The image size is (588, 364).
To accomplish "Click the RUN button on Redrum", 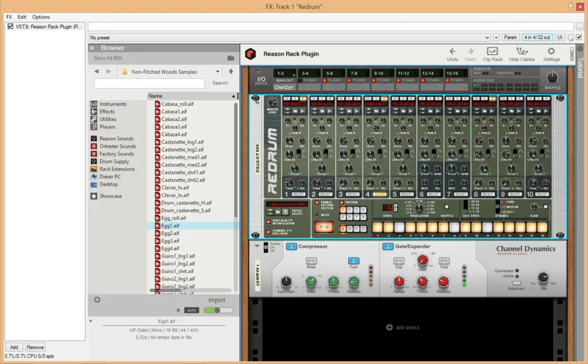I will (324, 227).
